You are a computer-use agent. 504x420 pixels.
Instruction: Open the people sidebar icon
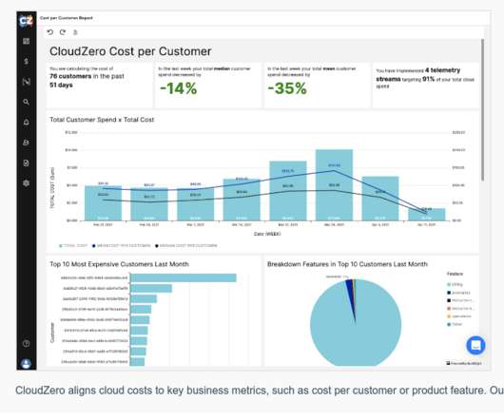point(27,143)
